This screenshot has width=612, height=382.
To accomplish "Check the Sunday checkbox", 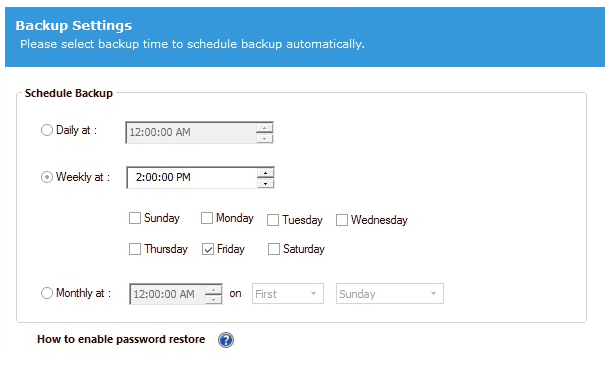I will pyautogui.click(x=135, y=218).
